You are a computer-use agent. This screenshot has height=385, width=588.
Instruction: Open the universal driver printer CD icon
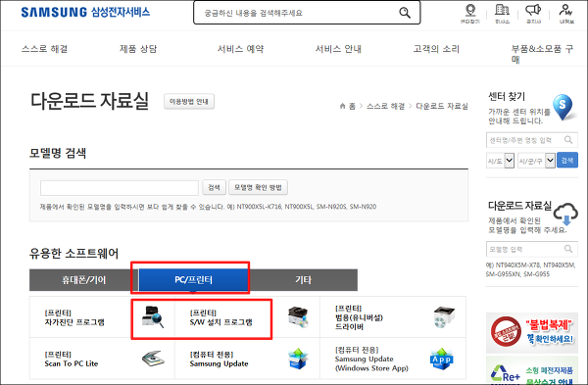[x=444, y=316]
